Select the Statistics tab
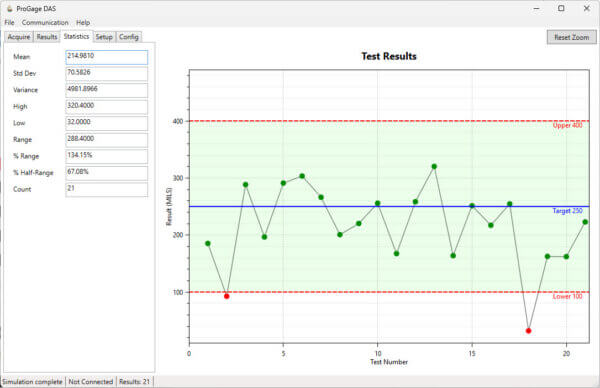The width and height of the screenshot is (600, 388). pyautogui.click(x=76, y=36)
